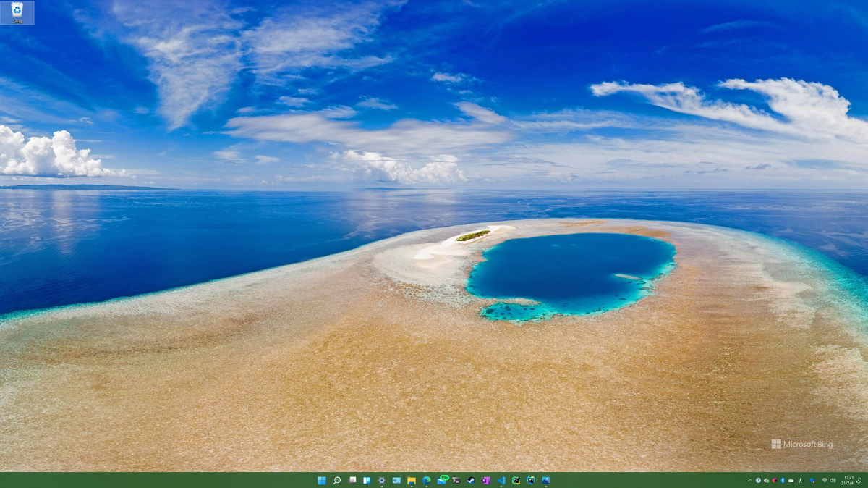Click the JetBrains Toolbox tray icon
868x488 pixels.
tap(775, 480)
